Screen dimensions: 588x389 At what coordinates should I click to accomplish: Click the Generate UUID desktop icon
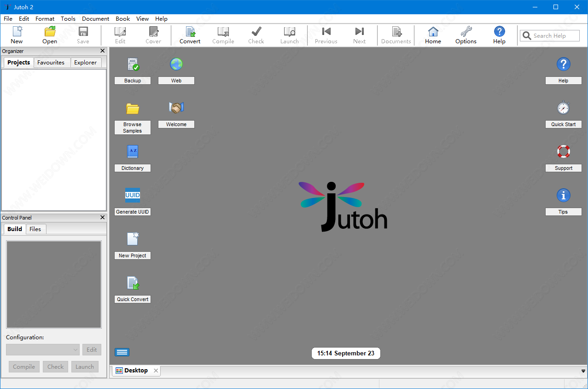click(133, 195)
